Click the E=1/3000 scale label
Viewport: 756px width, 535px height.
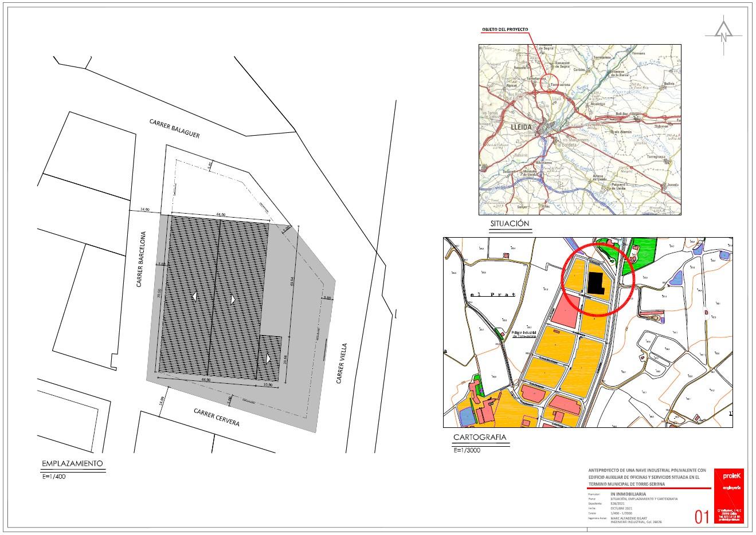[x=465, y=451]
